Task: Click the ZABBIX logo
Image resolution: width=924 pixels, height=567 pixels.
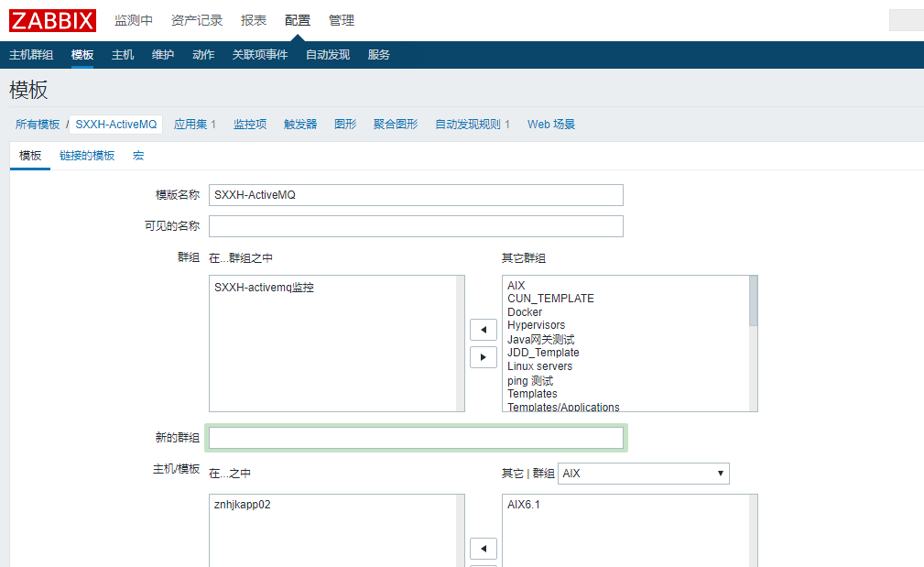Action: click(52, 20)
